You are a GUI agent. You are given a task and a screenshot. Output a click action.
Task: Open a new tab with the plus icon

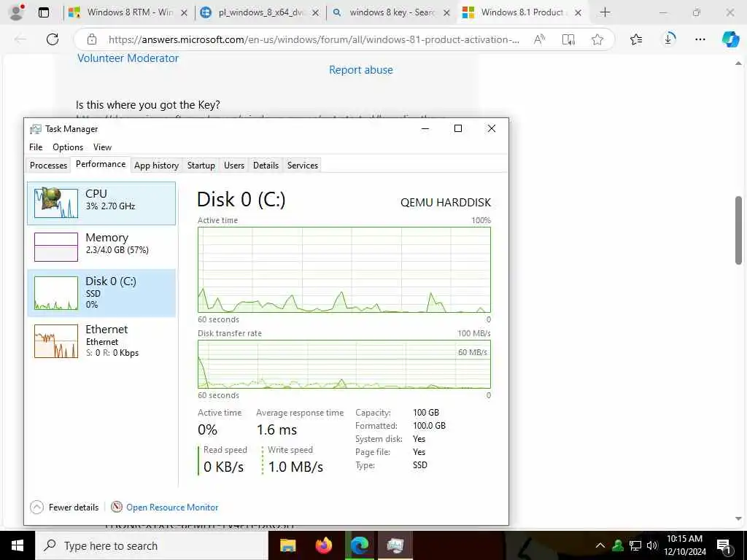coord(605,12)
